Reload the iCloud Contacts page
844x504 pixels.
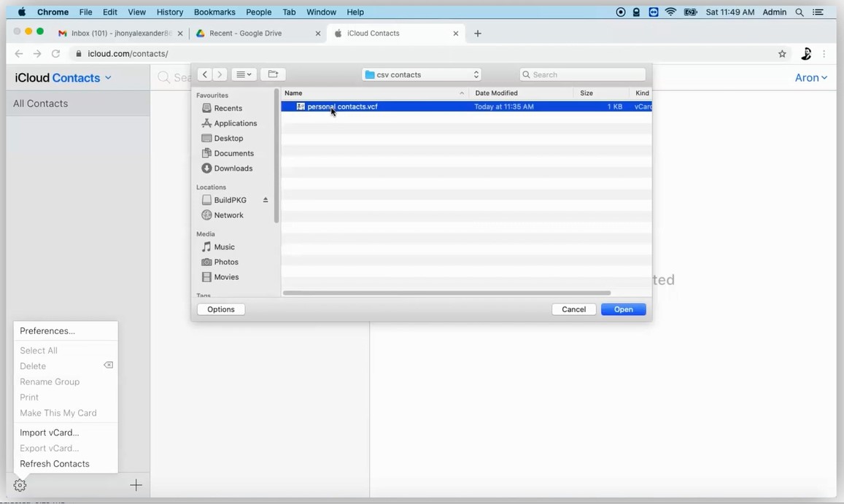[x=55, y=54]
